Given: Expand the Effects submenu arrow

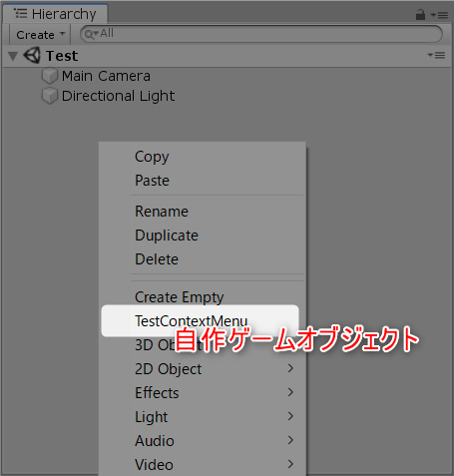Looking at the screenshot, I should coord(290,392).
